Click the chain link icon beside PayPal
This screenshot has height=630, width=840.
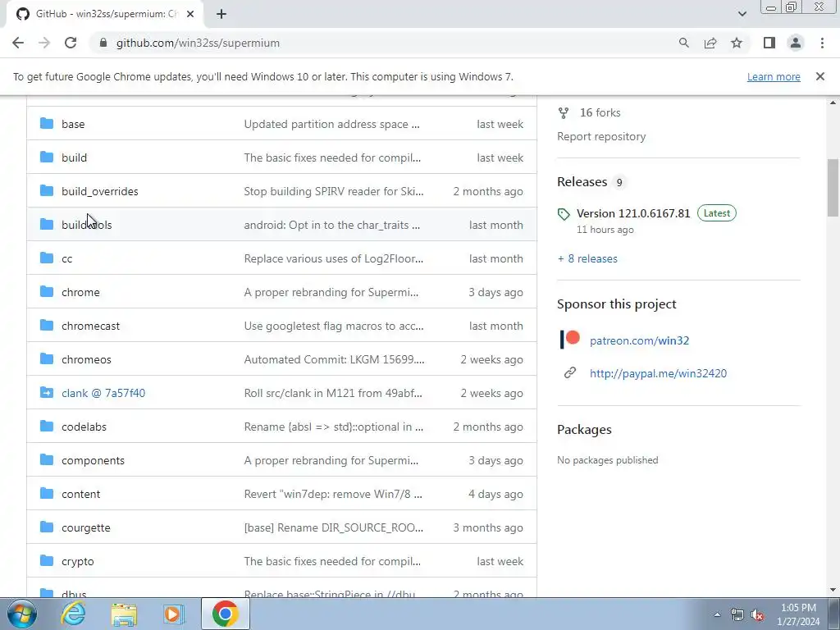[570, 373]
